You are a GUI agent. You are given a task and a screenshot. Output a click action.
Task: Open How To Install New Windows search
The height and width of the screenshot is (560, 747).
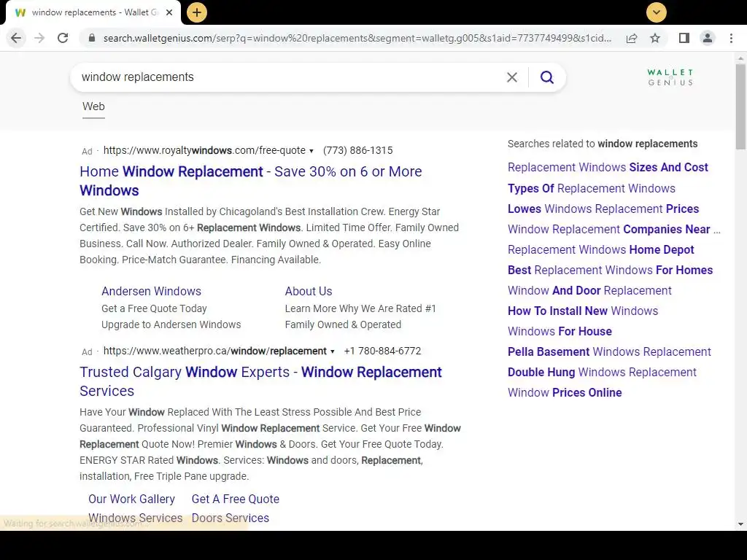pyautogui.click(x=583, y=311)
